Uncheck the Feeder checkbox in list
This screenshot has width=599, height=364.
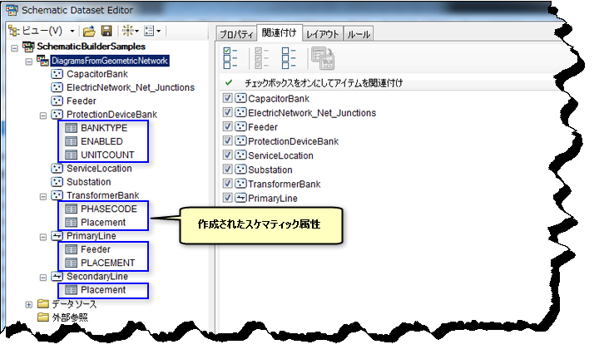coord(227,126)
